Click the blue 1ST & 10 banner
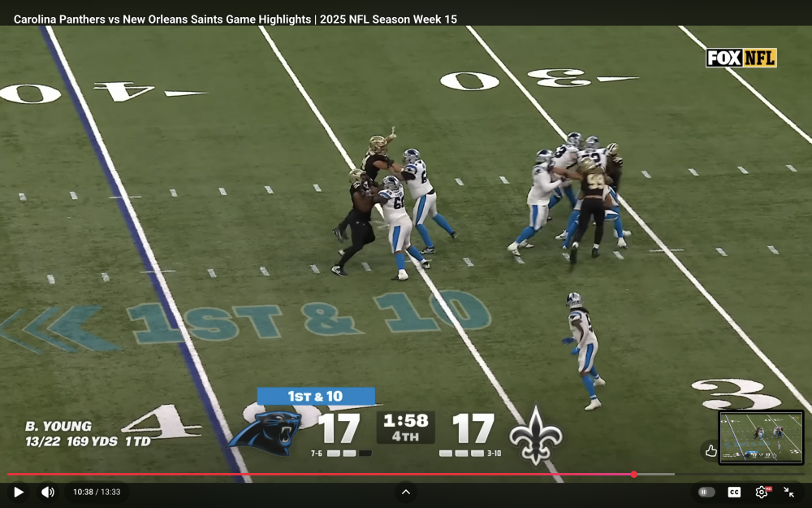This screenshot has height=508, width=812. click(316, 396)
